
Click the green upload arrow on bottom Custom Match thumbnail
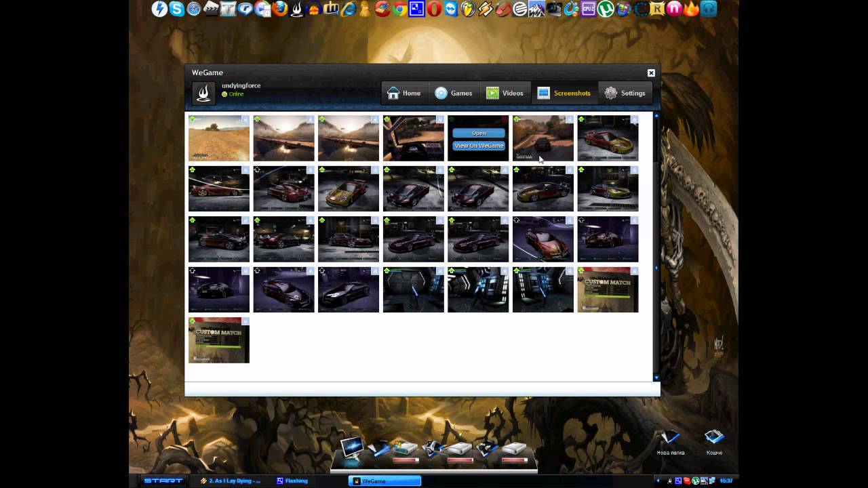point(193,321)
